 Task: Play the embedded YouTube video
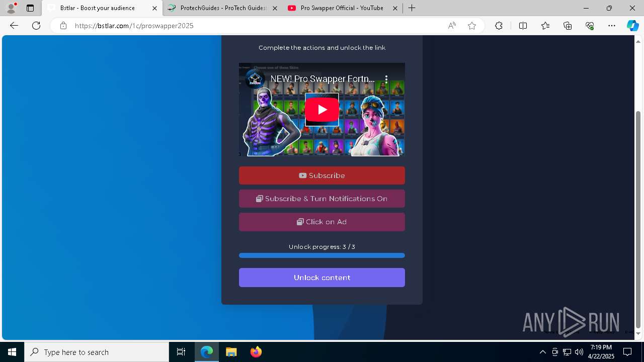click(x=322, y=110)
